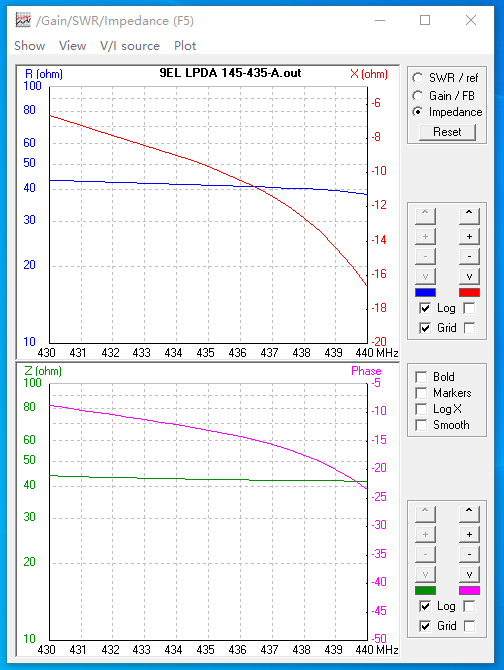504x670 pixels.
Task: Click the magenta Phase color swatch
Action: [x=469, y=590]
